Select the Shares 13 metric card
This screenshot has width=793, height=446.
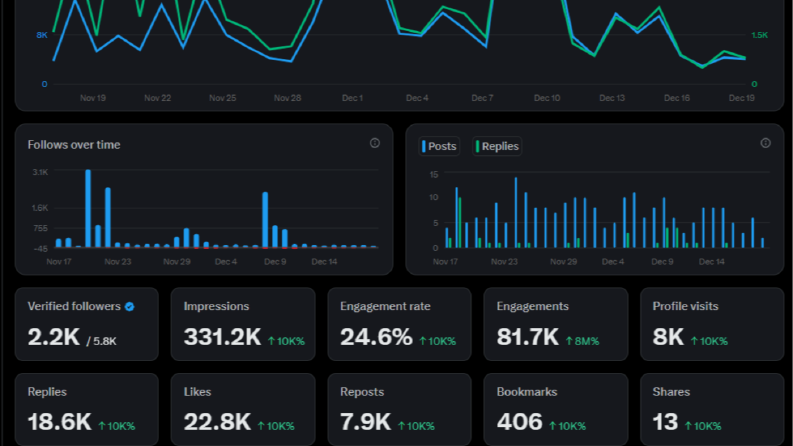[712, 410]
